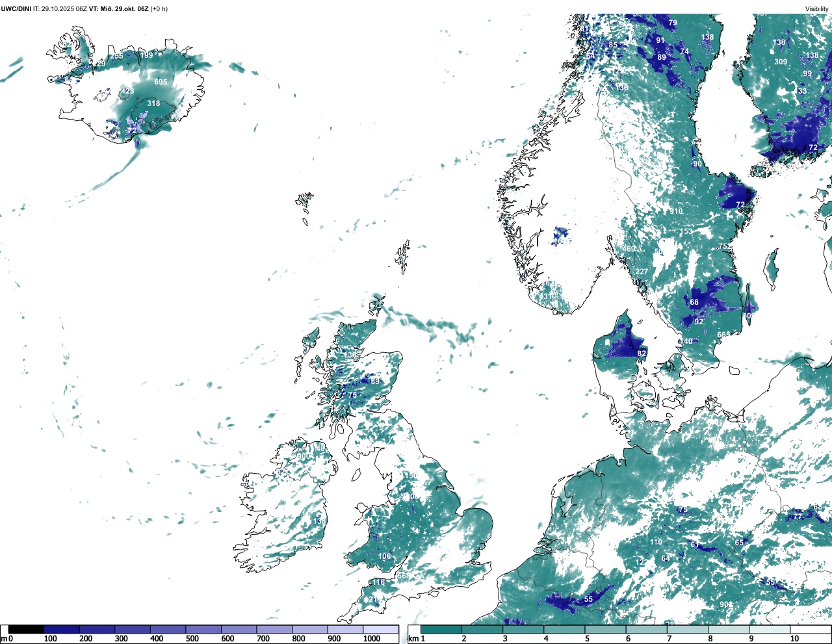832x644 pixels.
Task: Select the 300–400 m legend color segment
Action: 133,629
